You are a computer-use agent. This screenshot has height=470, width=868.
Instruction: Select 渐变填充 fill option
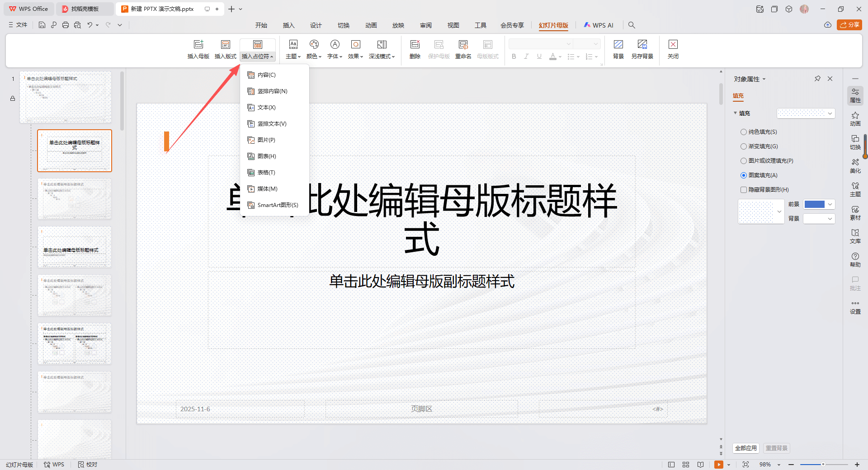(x=743, y=146)
